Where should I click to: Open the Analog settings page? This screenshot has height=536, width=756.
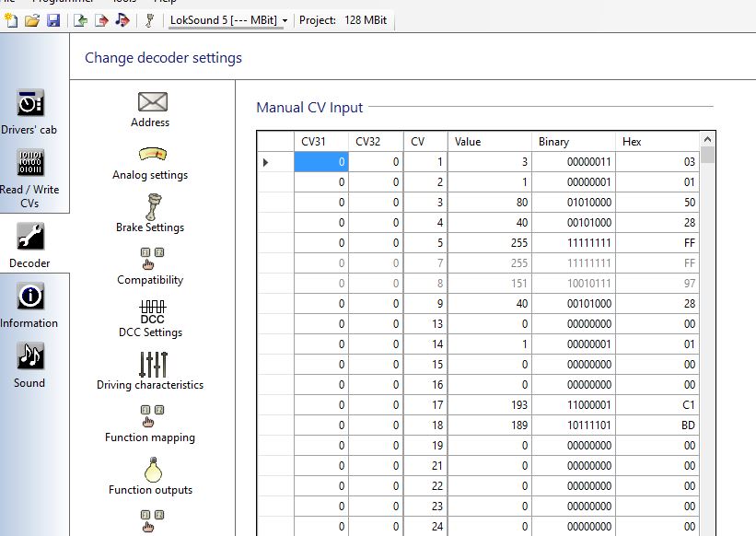click(150, 161)
